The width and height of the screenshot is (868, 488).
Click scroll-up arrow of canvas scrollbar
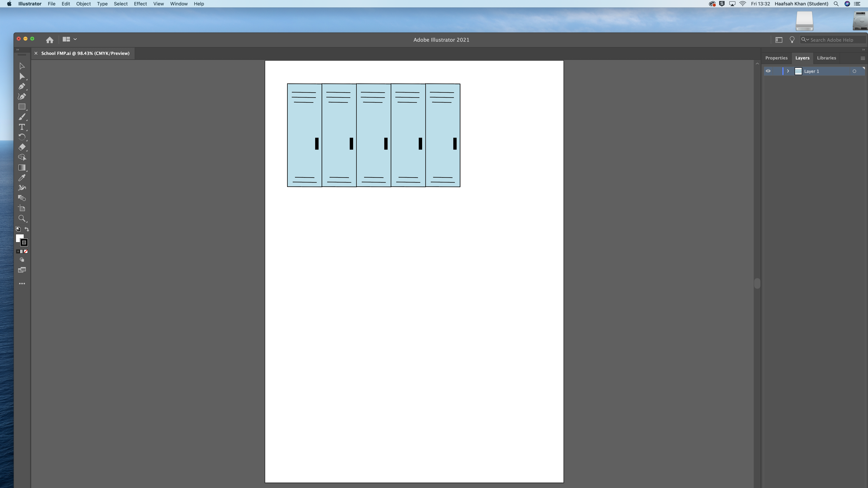coord(757,64)
